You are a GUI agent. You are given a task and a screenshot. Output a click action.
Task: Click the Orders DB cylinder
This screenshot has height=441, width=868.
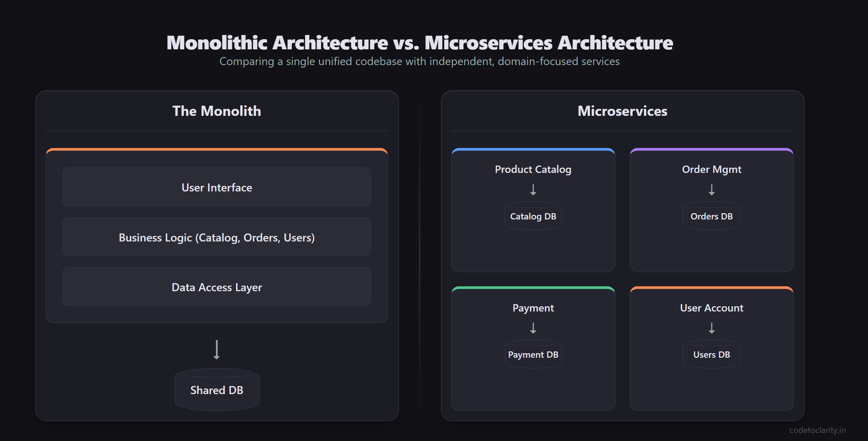(712, 216)
